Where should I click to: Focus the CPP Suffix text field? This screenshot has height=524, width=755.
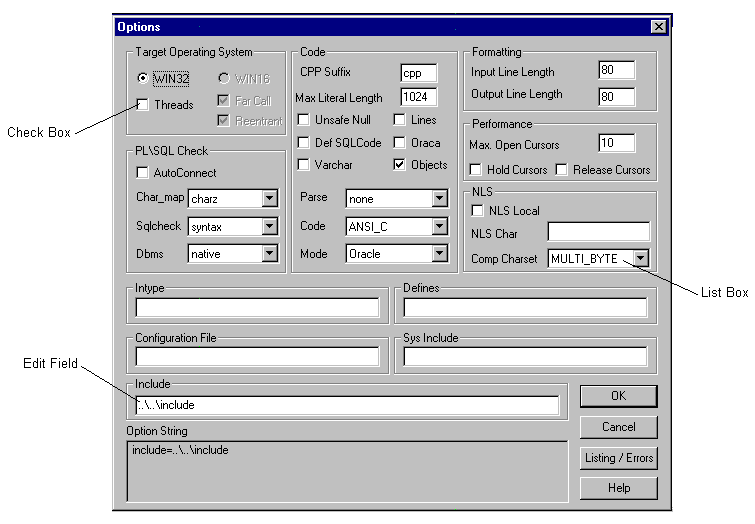(417, 73)
